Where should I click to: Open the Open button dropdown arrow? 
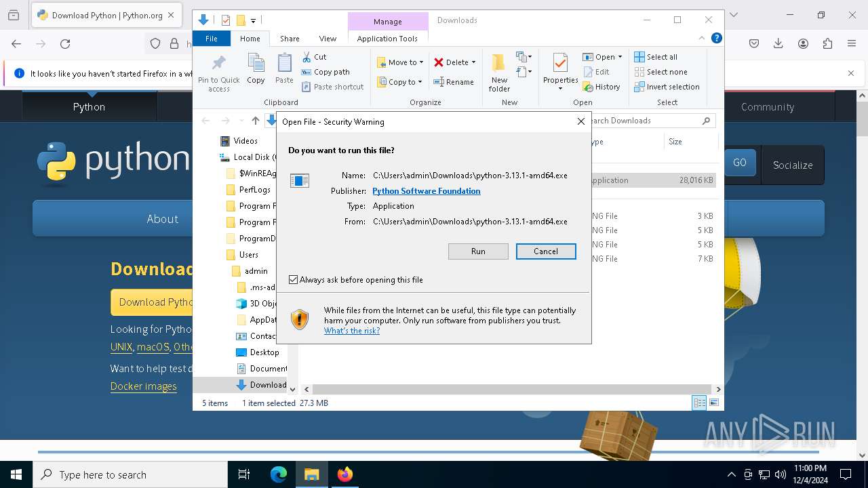click(x=620, y=57)
